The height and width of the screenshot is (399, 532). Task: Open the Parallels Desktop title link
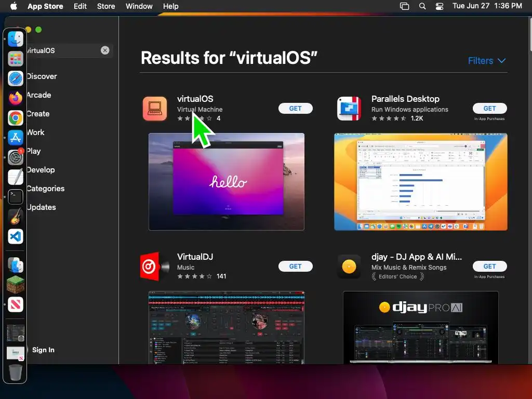(x=405, y=99)
